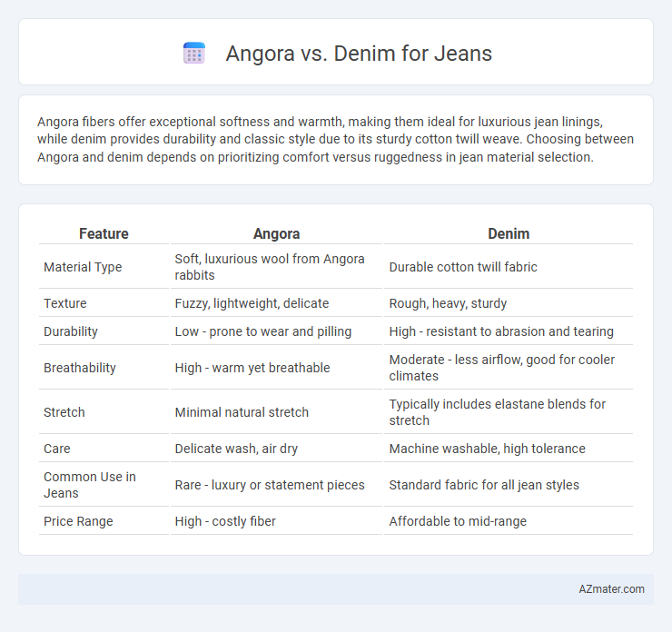The height and width of the screenshot is (632, 672).
Task: Click the calendar grid icon beside the title
Action: (194, 54)
